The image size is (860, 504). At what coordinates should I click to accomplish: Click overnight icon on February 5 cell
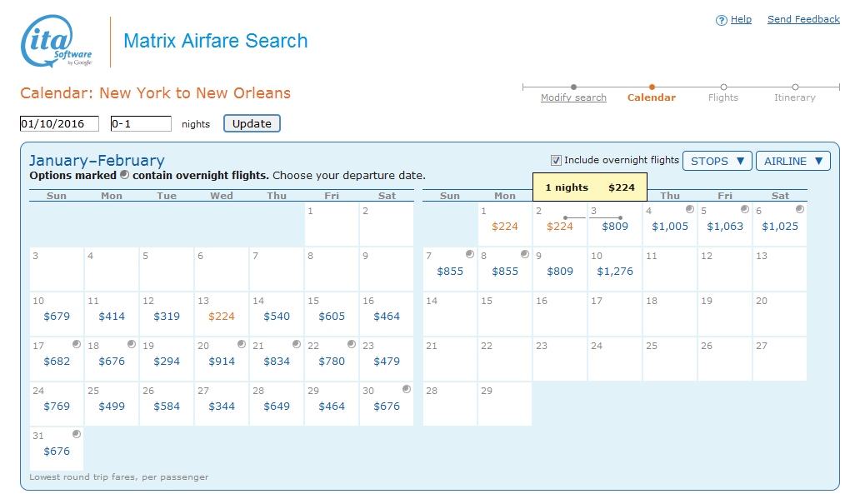744,209
